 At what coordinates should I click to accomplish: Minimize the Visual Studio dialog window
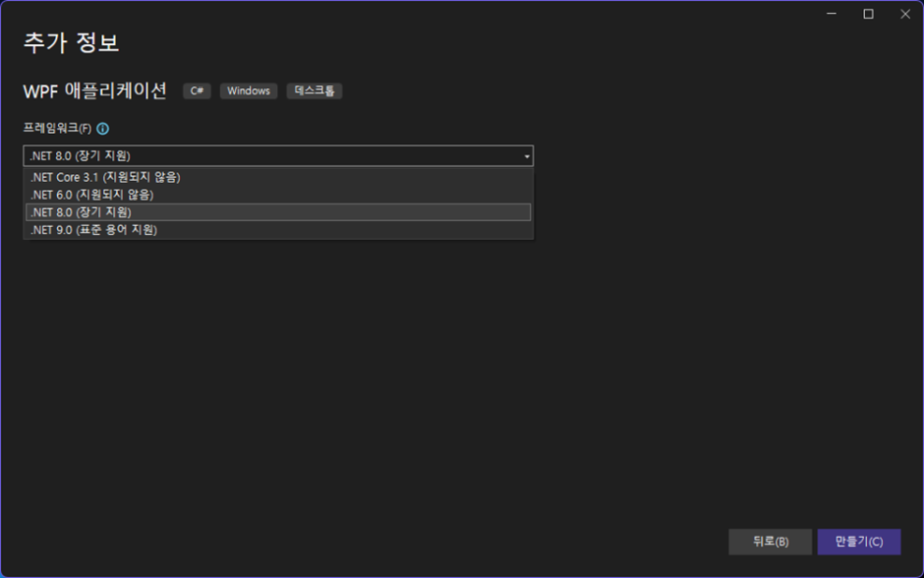click(x=832, y=15)
